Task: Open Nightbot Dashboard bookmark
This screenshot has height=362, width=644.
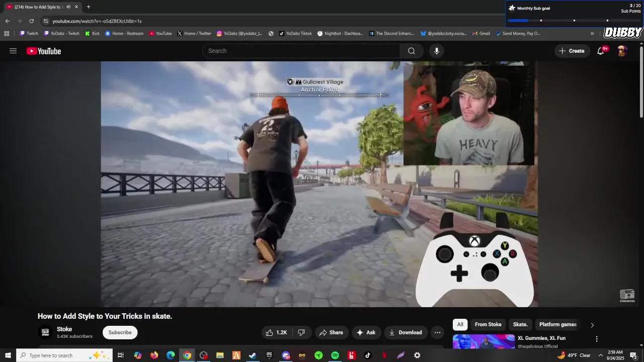Action: click(x=340, y=34)
